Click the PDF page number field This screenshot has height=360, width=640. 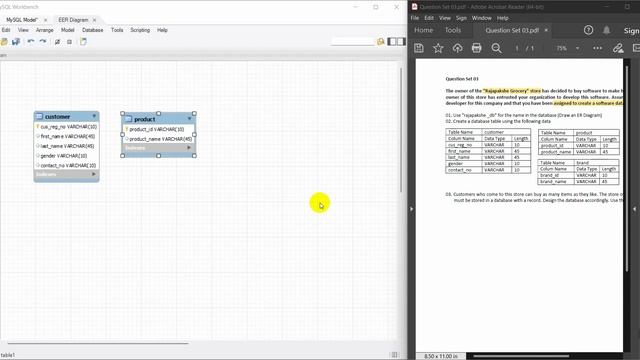[517, 48]
